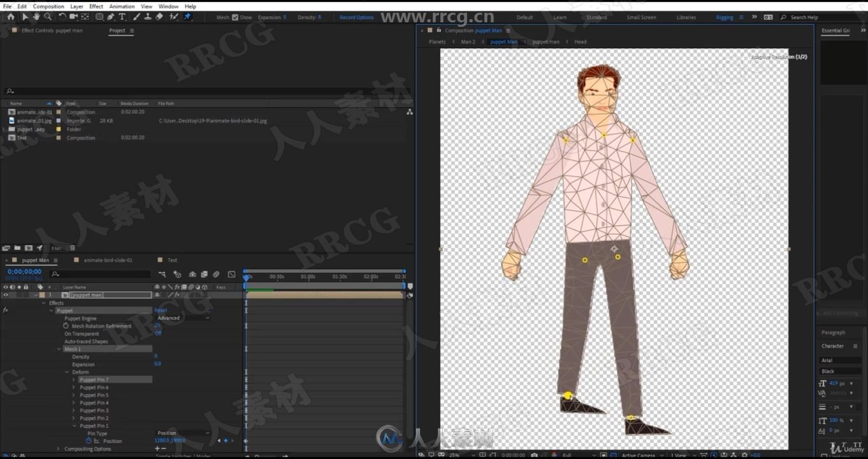Screen dimensions: 868x459
Task: Select the Zoom magnifier tool
Action: point(48,17)
